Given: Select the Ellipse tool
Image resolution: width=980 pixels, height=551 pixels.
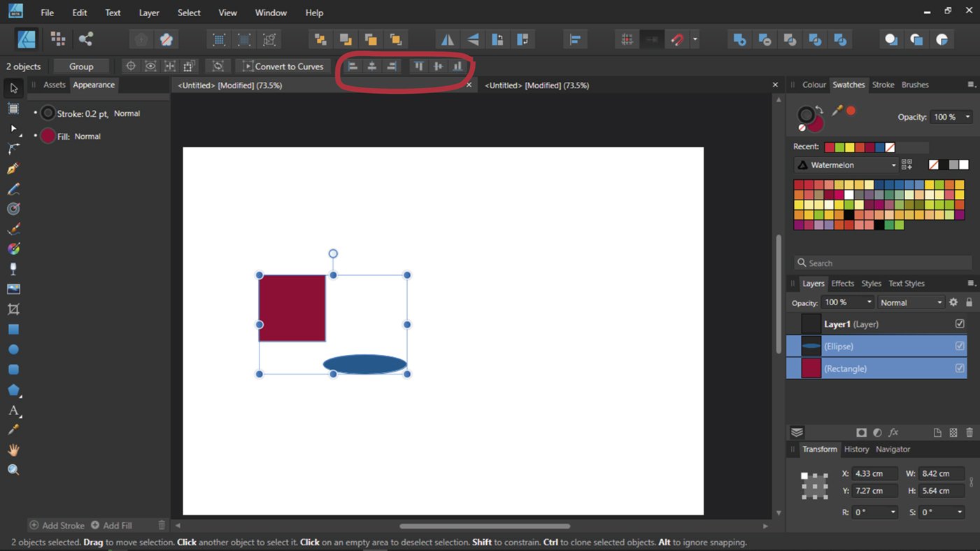Looking at the screenshot, I should pyautogui.click(x=13, y=349).
